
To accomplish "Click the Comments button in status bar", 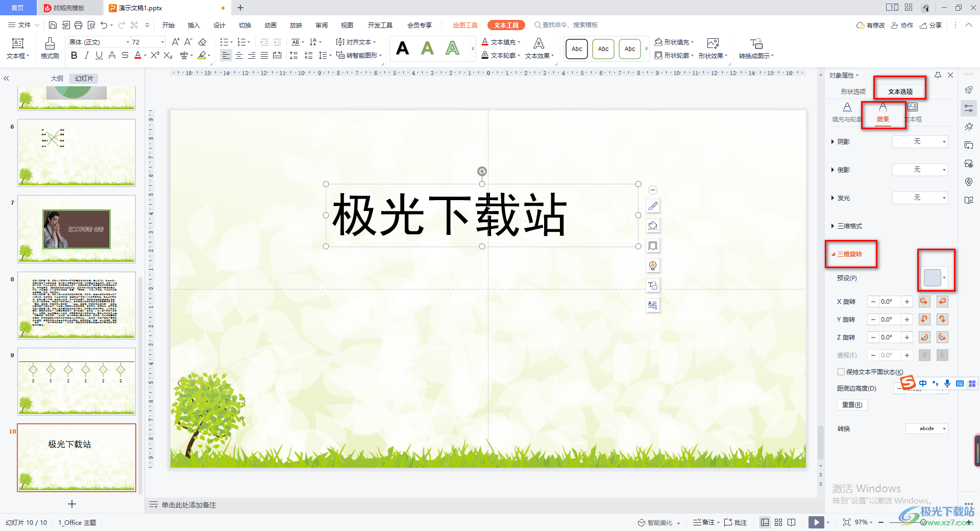I will 736,522.
